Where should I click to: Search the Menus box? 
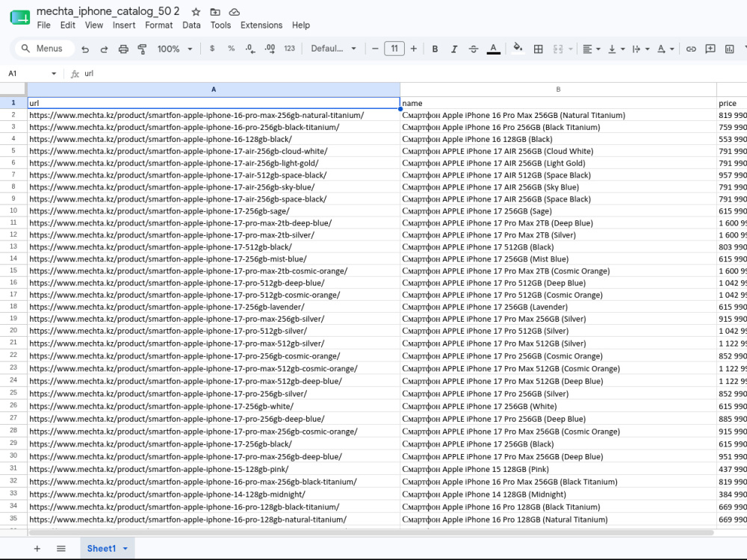(x=46, y=49)
